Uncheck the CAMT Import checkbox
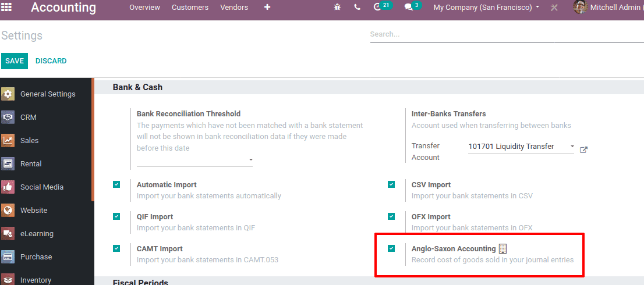This screenshot has height=285, width=644. click(116, 248)
